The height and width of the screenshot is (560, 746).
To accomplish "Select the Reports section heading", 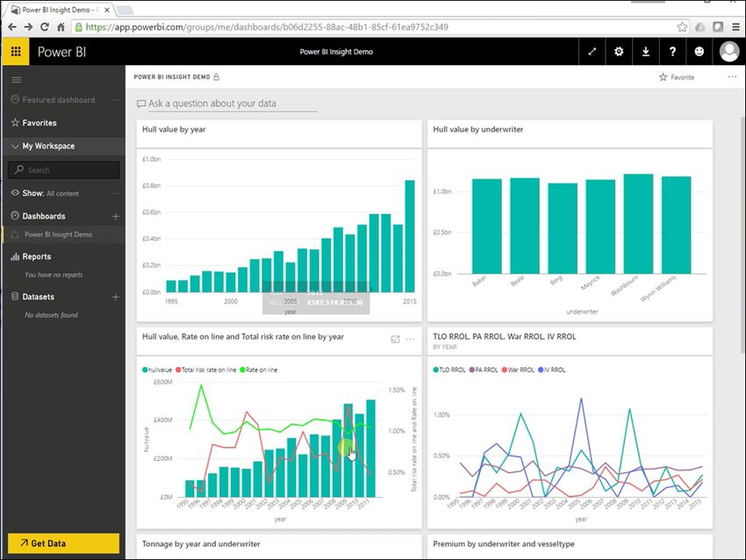I will (37, 256).
